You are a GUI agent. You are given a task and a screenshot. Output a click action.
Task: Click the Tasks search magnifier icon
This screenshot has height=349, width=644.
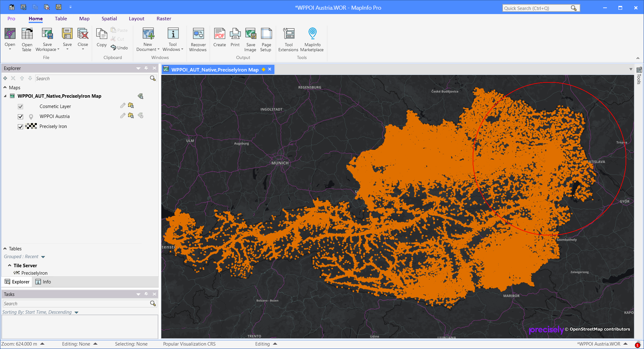153,303
